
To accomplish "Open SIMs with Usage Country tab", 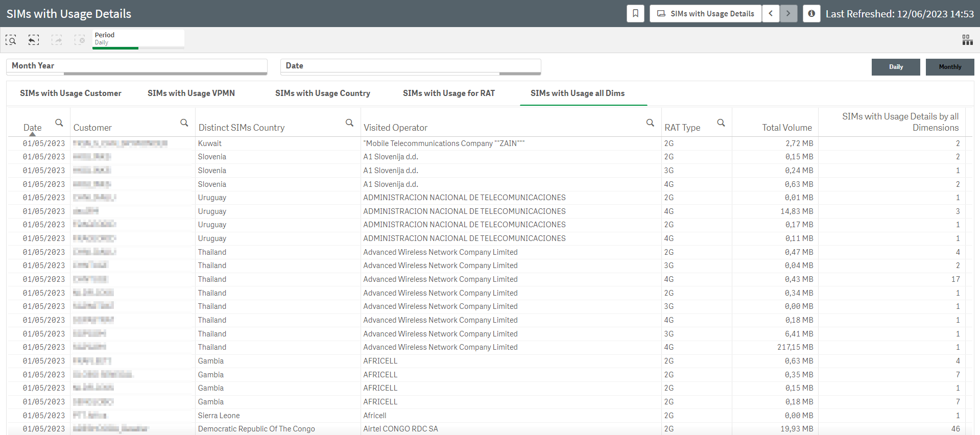I will [x=322, y=93].
